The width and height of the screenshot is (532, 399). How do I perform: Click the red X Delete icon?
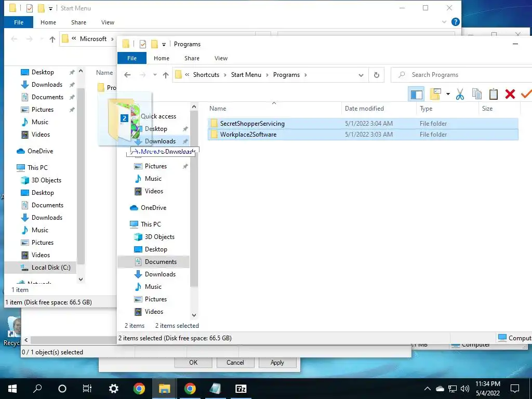click(x=510, y=94)
